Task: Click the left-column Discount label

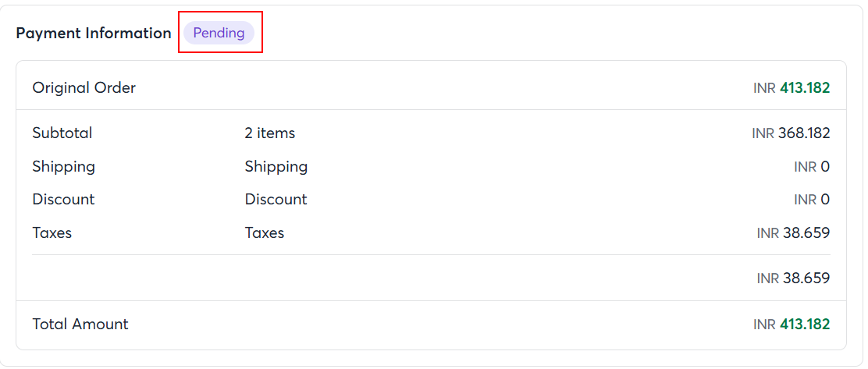Action: click(x=63, y=199)
